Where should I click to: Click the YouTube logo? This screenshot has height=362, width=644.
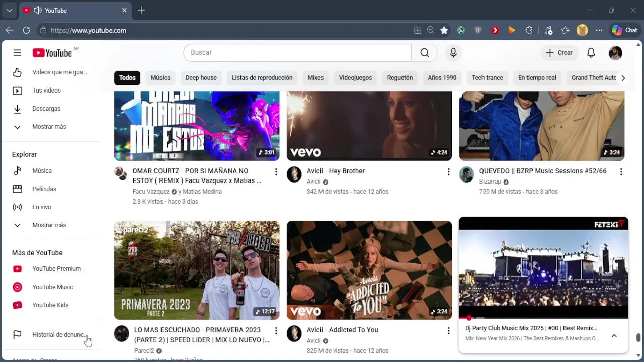tap(52, 53)
